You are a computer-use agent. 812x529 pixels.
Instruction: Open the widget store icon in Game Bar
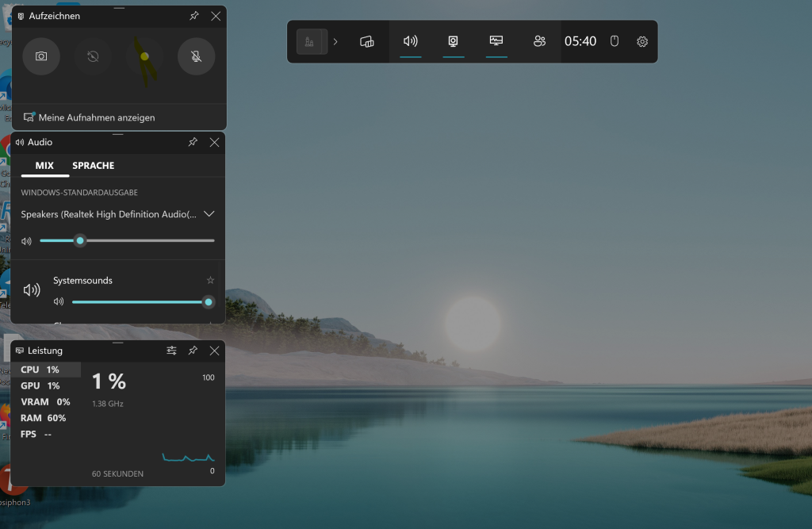click(x=366, y=41)
